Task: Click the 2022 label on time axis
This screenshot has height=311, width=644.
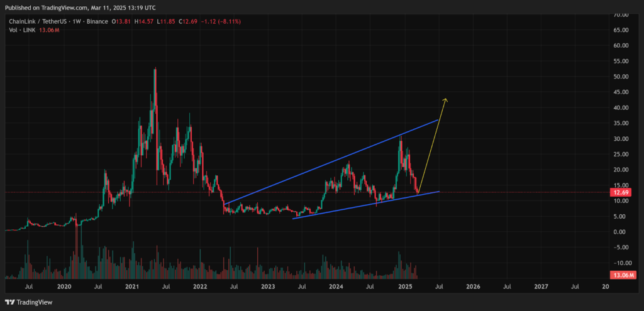Action: pos(199,287)
